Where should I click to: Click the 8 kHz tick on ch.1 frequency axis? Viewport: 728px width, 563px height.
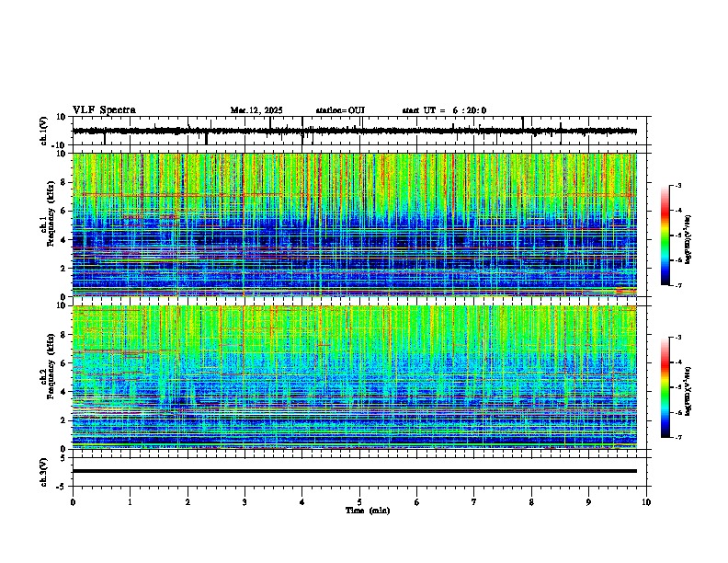coord(63,182)
